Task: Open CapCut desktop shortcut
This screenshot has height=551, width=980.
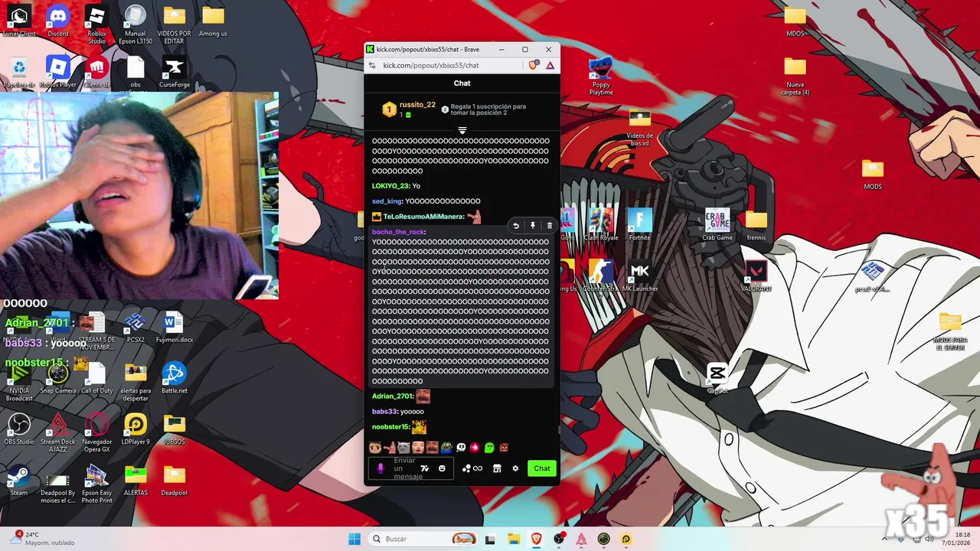Action: click(717, 378)
